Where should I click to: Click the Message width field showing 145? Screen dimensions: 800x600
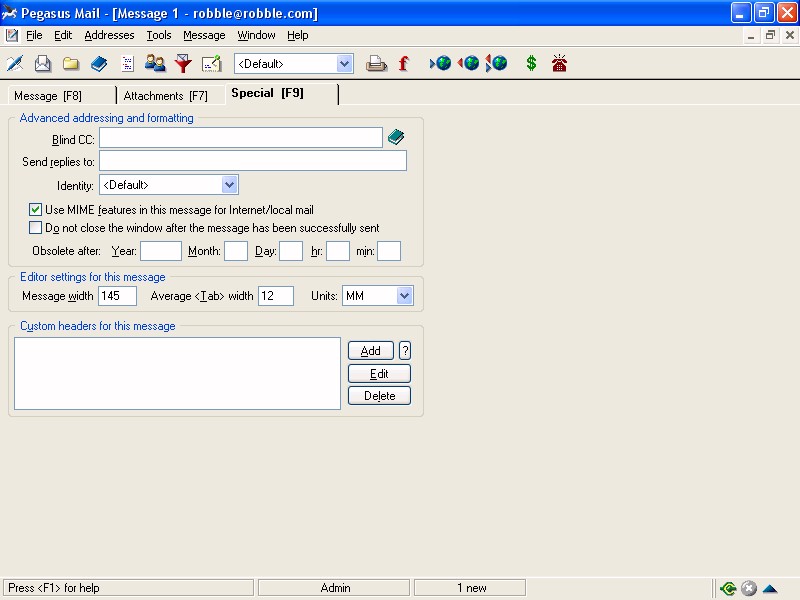(x=117, y=296)
